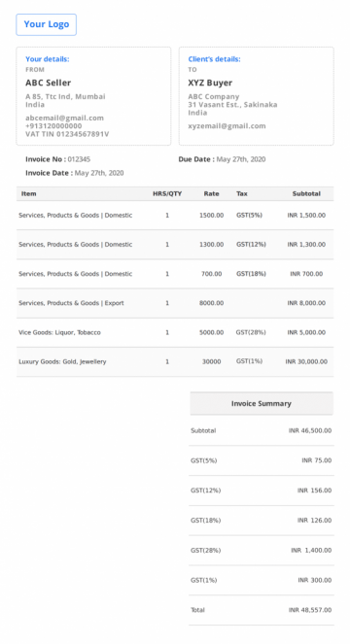Screen dimensions: 350x644
Task: Click the Invoice Summary header
Action: click(262, 404)
